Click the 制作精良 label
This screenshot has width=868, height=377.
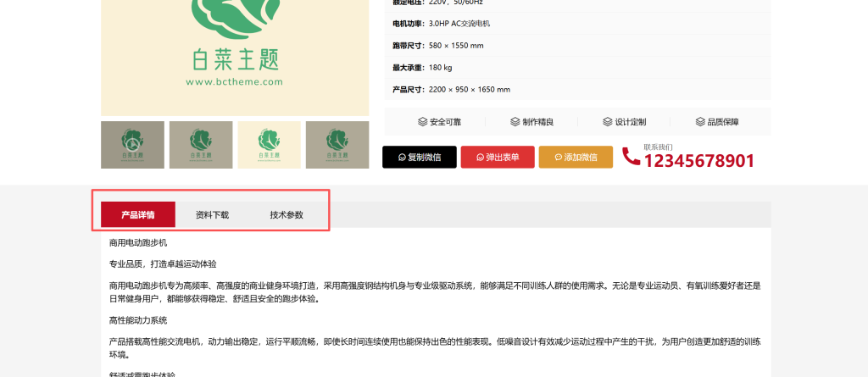pos(537,122)
